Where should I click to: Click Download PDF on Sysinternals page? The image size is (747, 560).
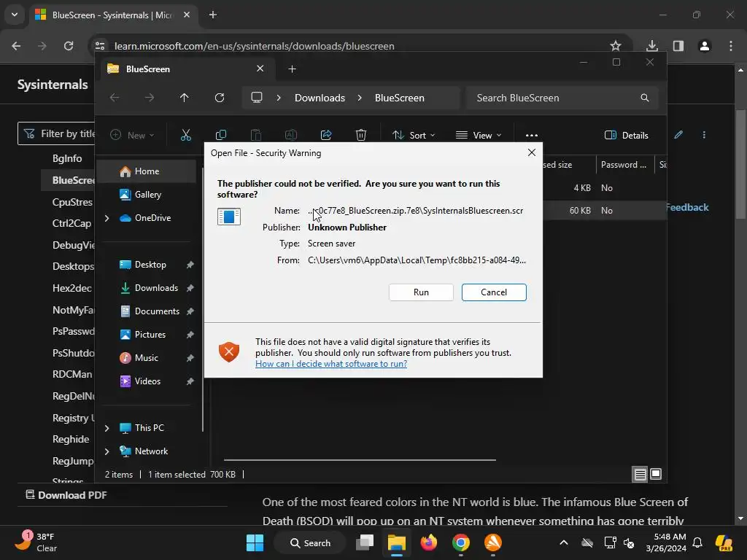66,495
